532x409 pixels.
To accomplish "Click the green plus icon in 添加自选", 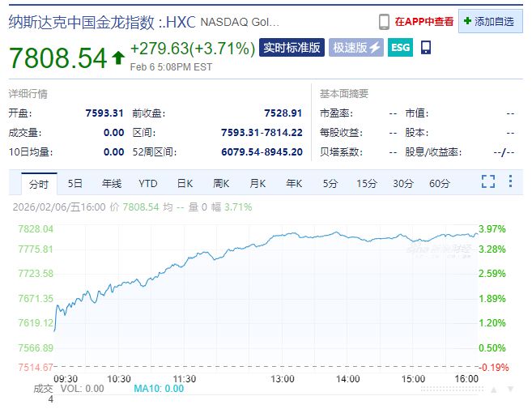I will (468, 22).
